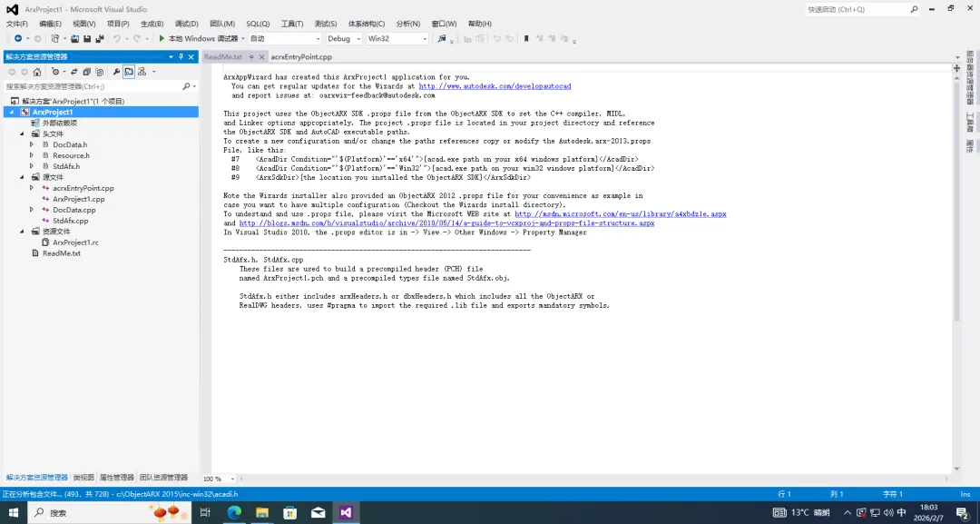Select ArxProject1.rc resource file
Viewport: 980px width, 524px height.
coord(75,242)
